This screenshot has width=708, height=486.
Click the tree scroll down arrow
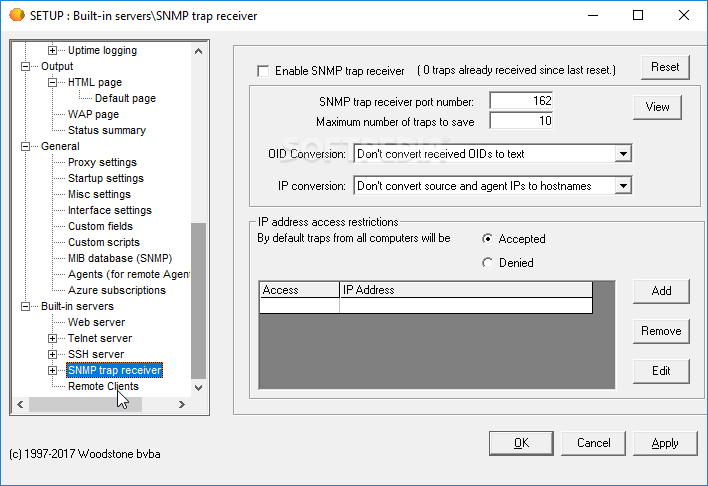pyautogui.click(x=198, y=388)
